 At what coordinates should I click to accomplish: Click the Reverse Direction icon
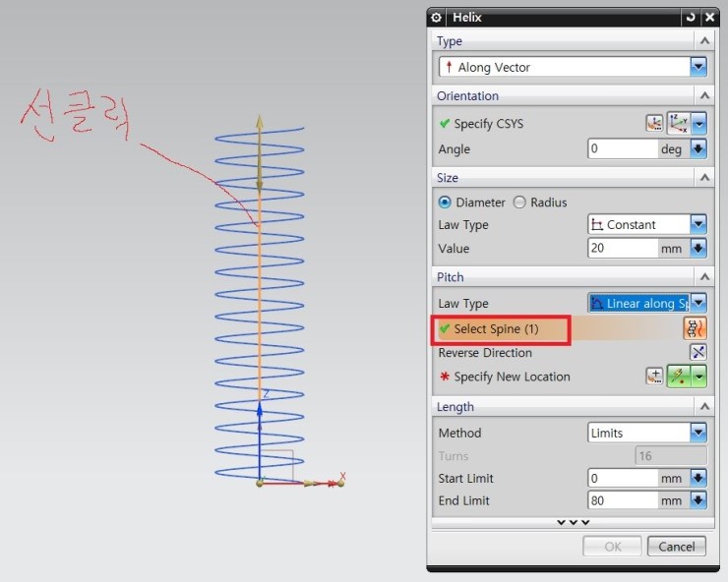point(698,353)
